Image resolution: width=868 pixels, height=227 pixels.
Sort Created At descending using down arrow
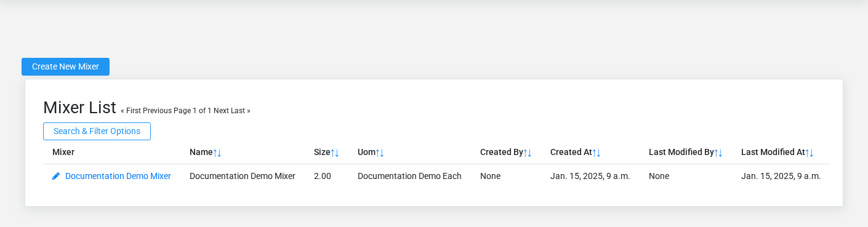[x=598, y=153]
